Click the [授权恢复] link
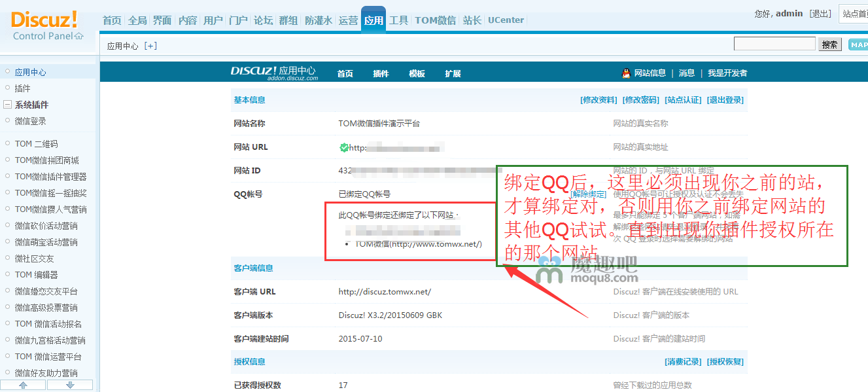The image size is (868, 392). point(725,362)
